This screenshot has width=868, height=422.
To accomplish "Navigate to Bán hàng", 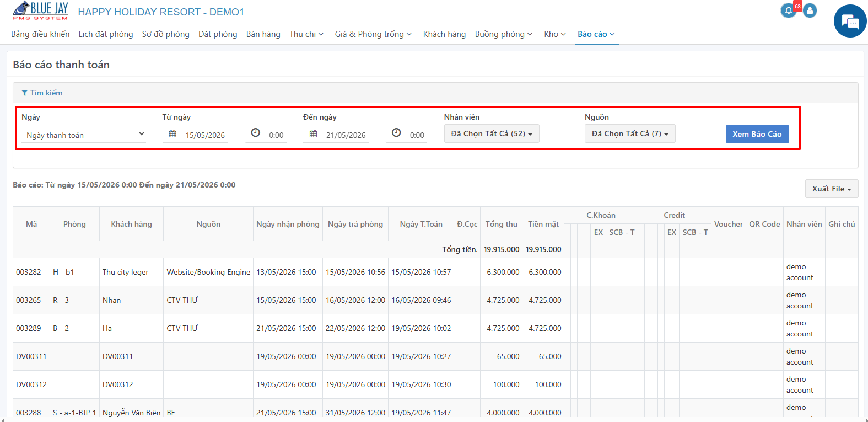I will (x=263, y=34).
